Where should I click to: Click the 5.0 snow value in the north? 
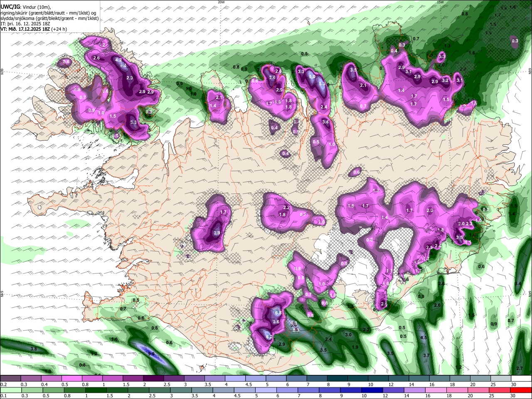(x=312, y=77)
